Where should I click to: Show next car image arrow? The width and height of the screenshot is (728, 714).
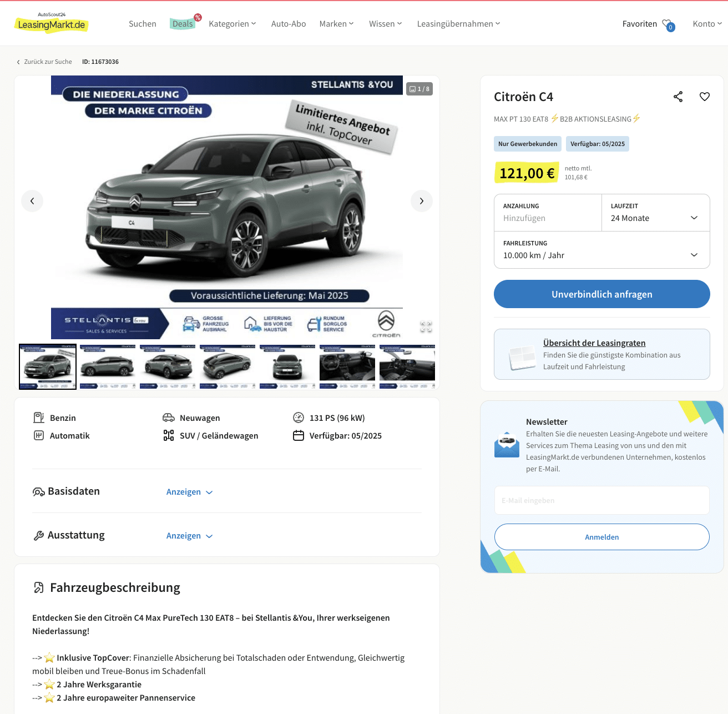[x=422, y=201]
